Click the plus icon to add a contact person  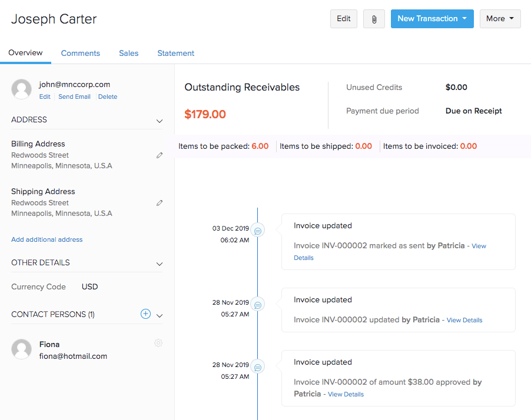145,314
